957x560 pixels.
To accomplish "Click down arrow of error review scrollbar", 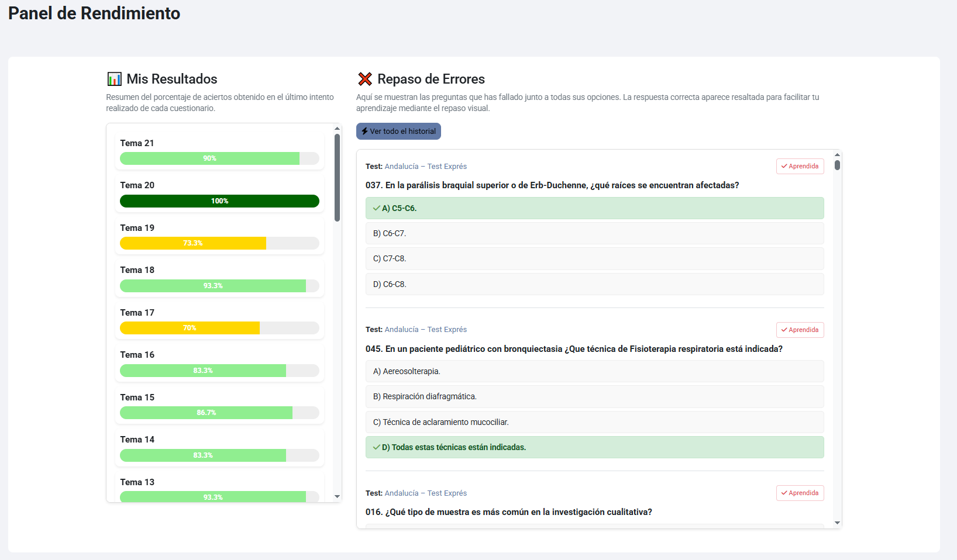I will point(837,523).
